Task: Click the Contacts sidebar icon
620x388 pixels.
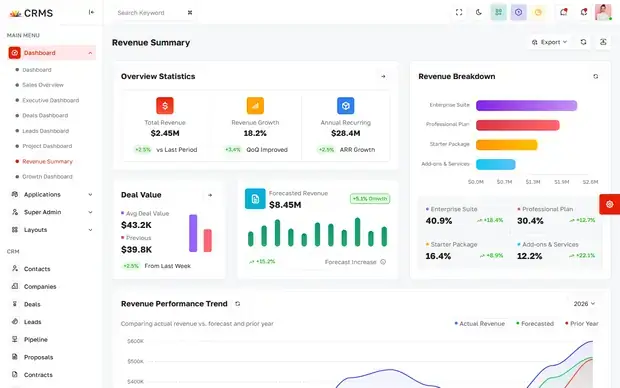Action: pos(15,269)
